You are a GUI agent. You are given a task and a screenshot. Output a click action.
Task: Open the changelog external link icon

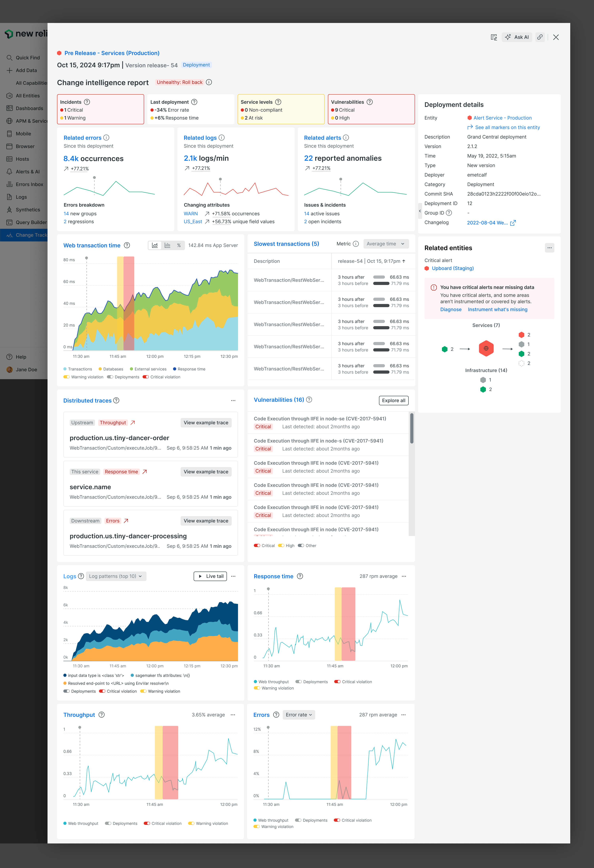(513, 223)
